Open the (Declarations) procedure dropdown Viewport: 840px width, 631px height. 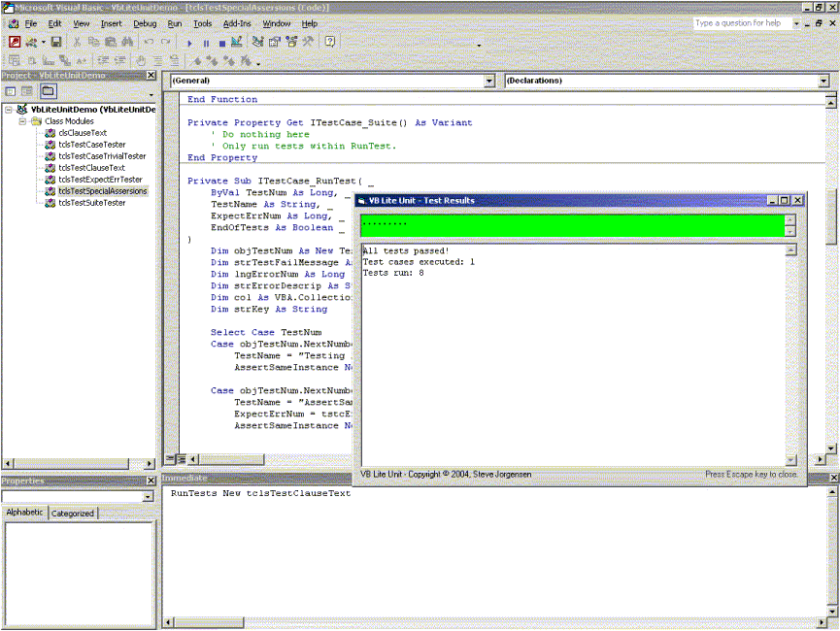click(823, 81)
